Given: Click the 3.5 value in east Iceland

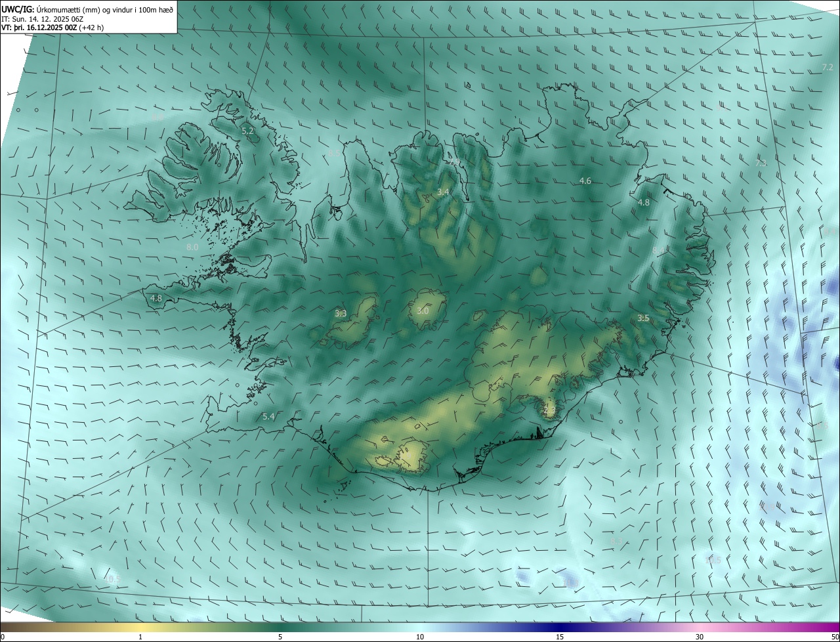Looking at the screenshot, I should pos(644,318).
